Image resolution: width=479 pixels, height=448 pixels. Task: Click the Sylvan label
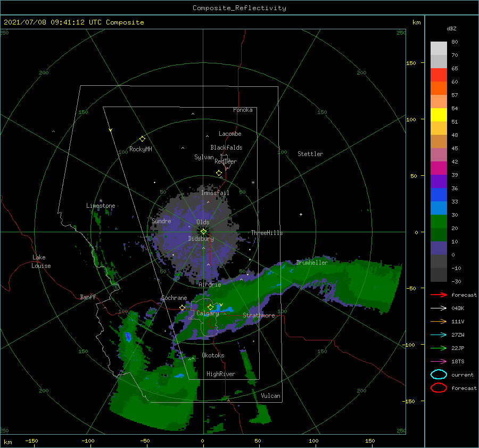point(204,157)
